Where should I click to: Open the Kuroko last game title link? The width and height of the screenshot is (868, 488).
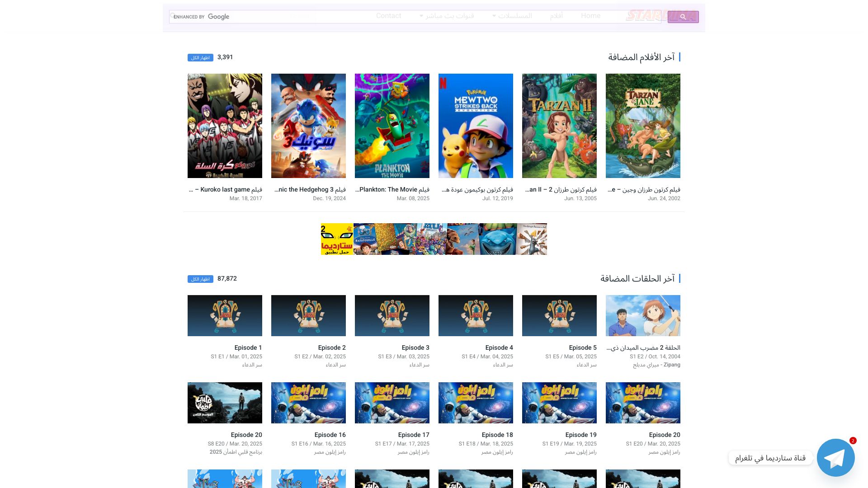[x=225, y=190]
